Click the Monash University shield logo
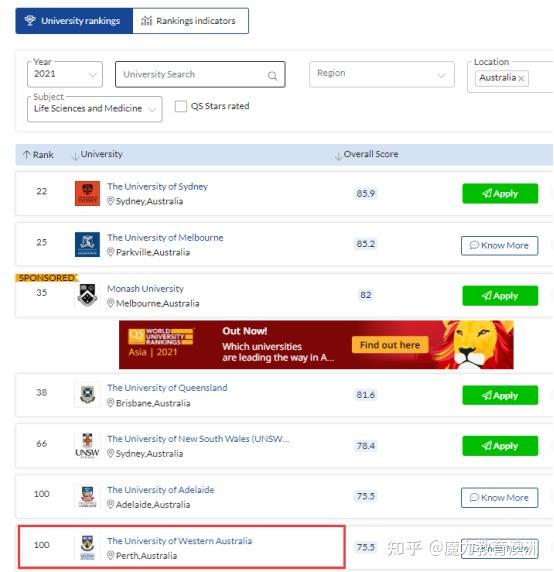 tap(87, 295)
